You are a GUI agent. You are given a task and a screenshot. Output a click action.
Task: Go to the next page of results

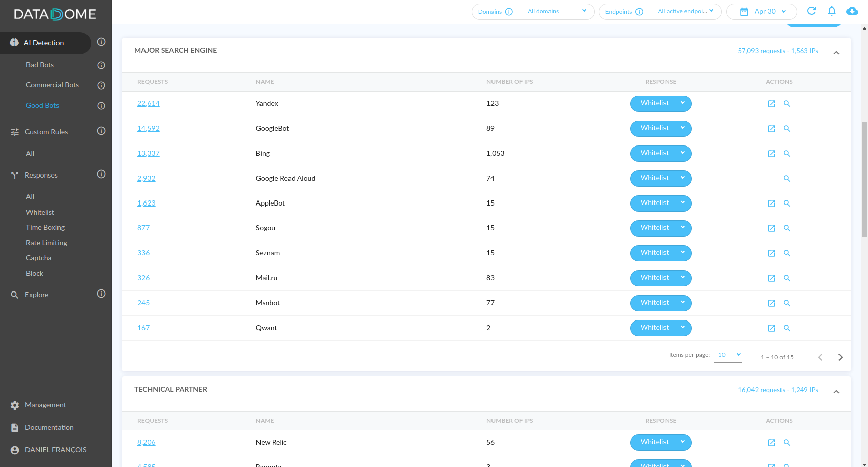(x=841, y=357)
